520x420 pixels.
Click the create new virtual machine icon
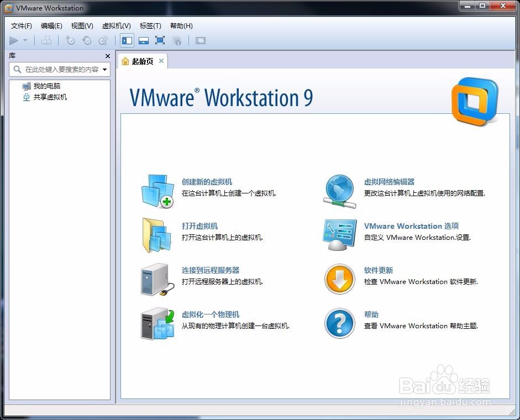click(x=158, y=191)
